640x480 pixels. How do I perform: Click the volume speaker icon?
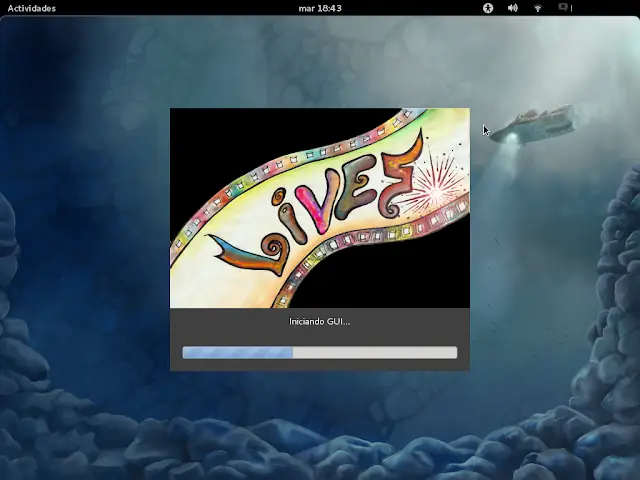pyautogui.click(x=513, y=8)
